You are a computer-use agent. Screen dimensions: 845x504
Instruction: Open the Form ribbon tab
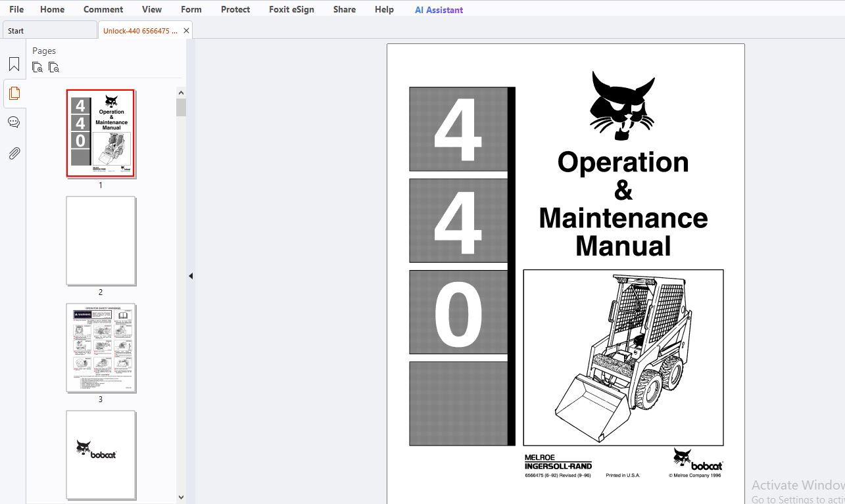191,9
